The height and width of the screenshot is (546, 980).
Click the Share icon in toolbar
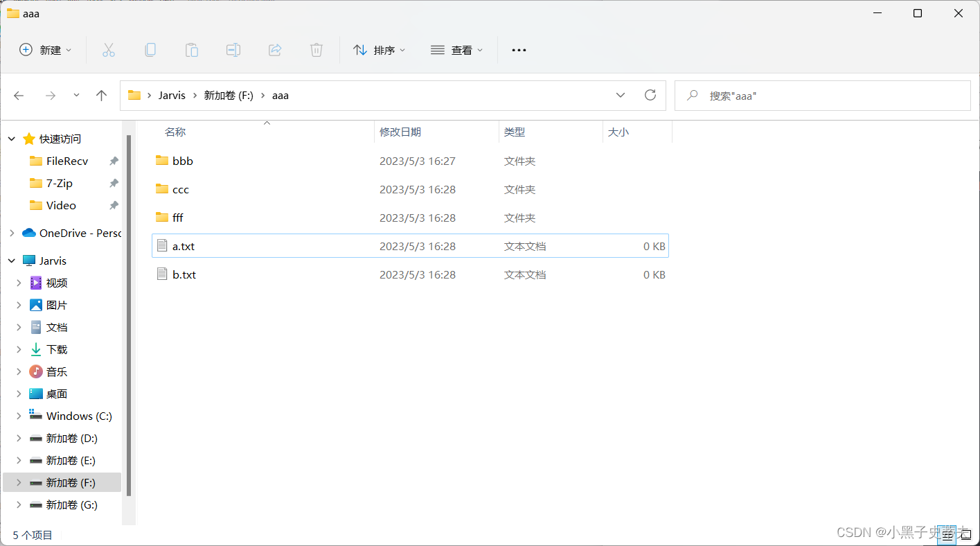pos(275,50)
